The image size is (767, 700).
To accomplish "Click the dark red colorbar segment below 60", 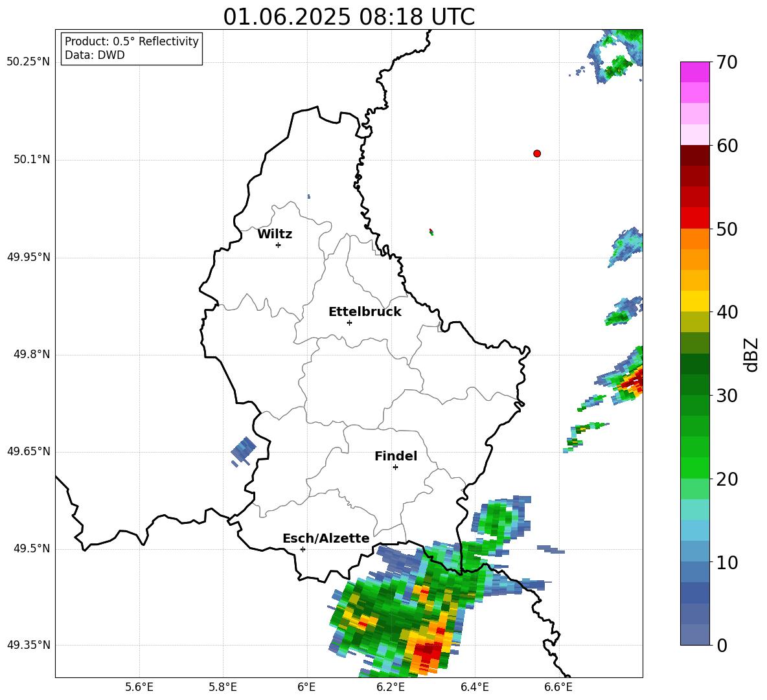I will click(694, 155).
